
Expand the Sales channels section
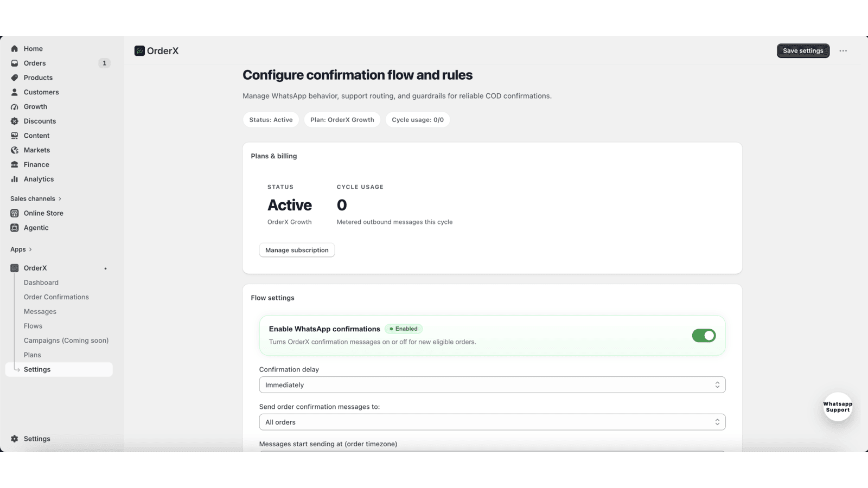(36, 199)
